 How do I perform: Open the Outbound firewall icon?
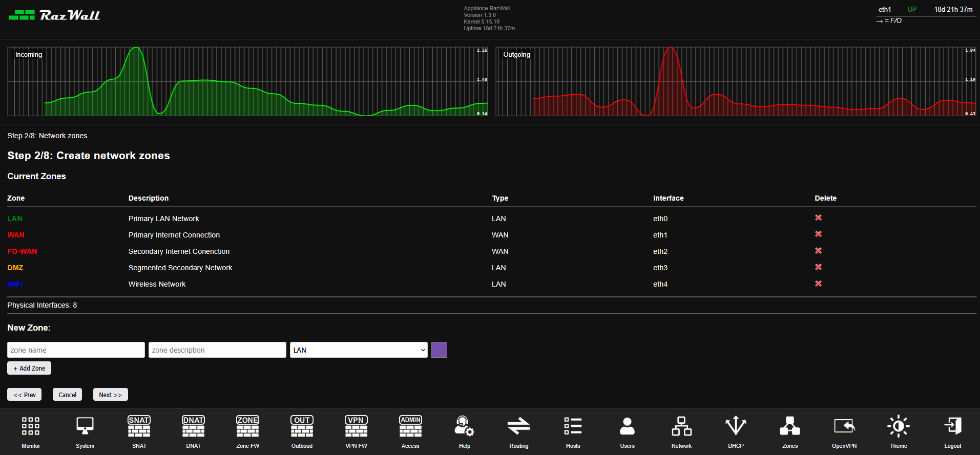(302, 426)
